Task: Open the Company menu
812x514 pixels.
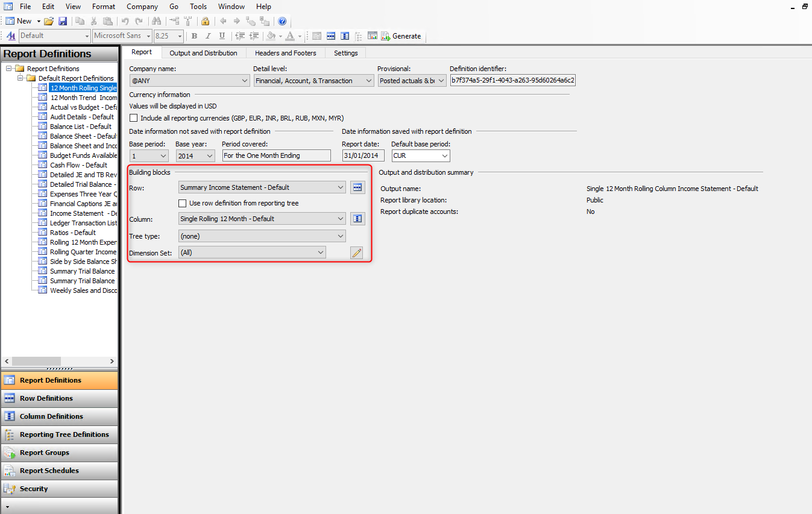Action: (x=142, y=7)
